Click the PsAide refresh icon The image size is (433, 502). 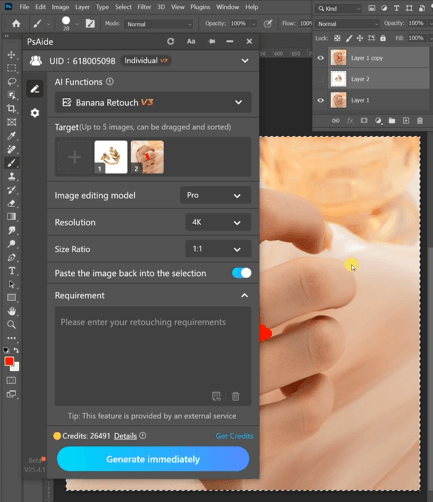click(170, 41)
